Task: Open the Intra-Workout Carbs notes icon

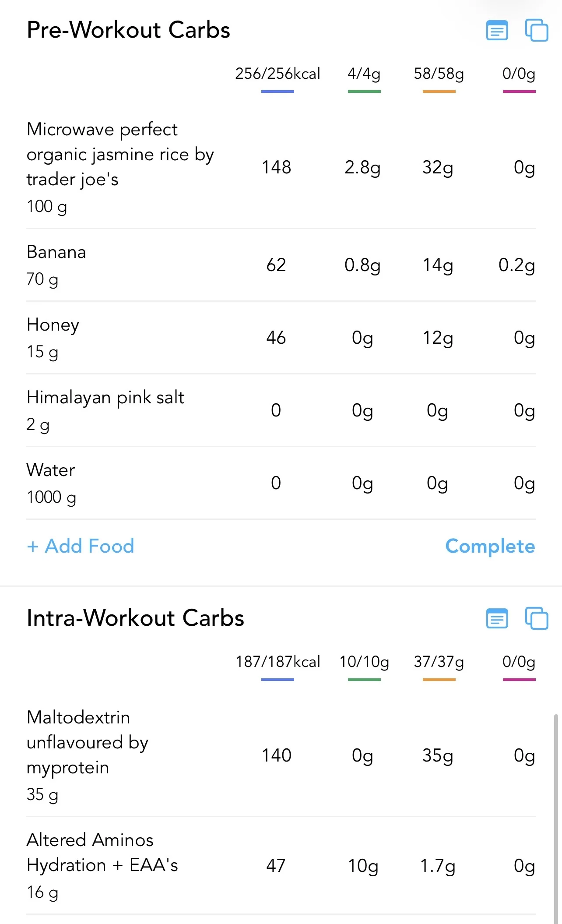Action: pos(497,619)
